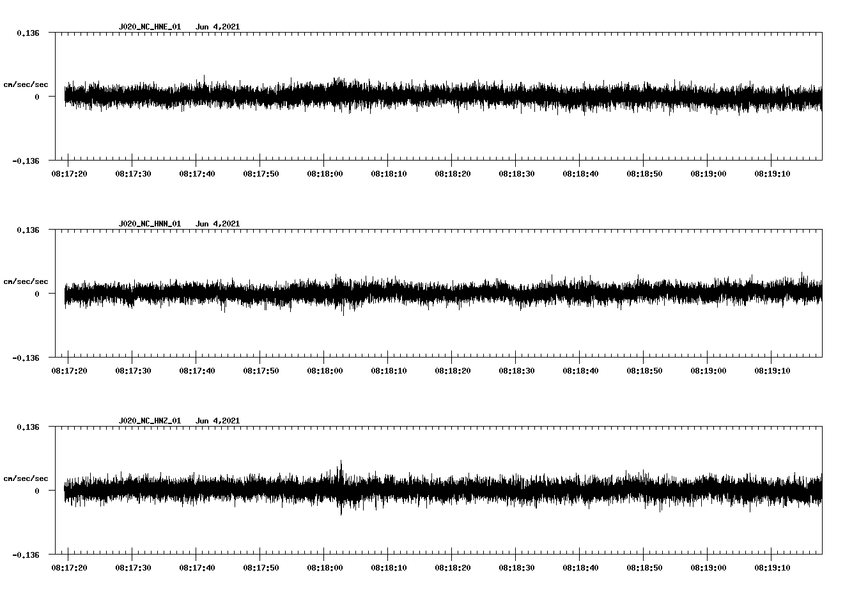868x591 pixels.
Task: Click the -0.136 lower limit on HNZ plot
Action: click(26, 555)
